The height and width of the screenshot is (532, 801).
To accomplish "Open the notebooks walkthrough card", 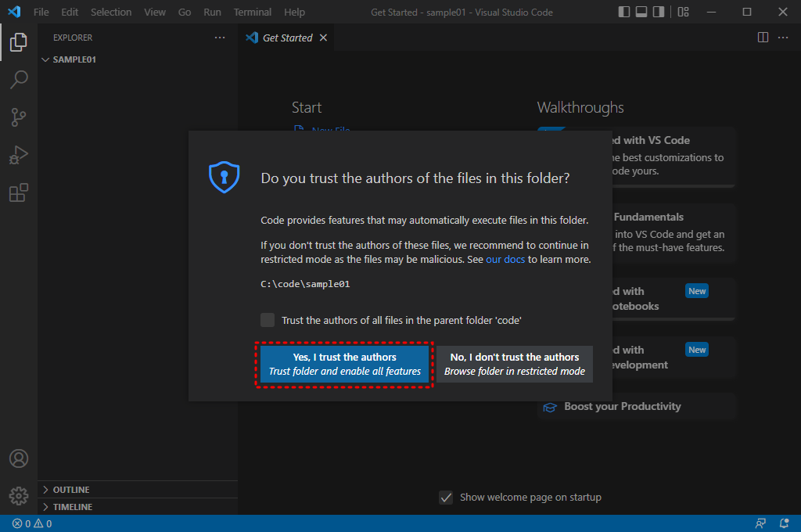I will click(674, 299).
